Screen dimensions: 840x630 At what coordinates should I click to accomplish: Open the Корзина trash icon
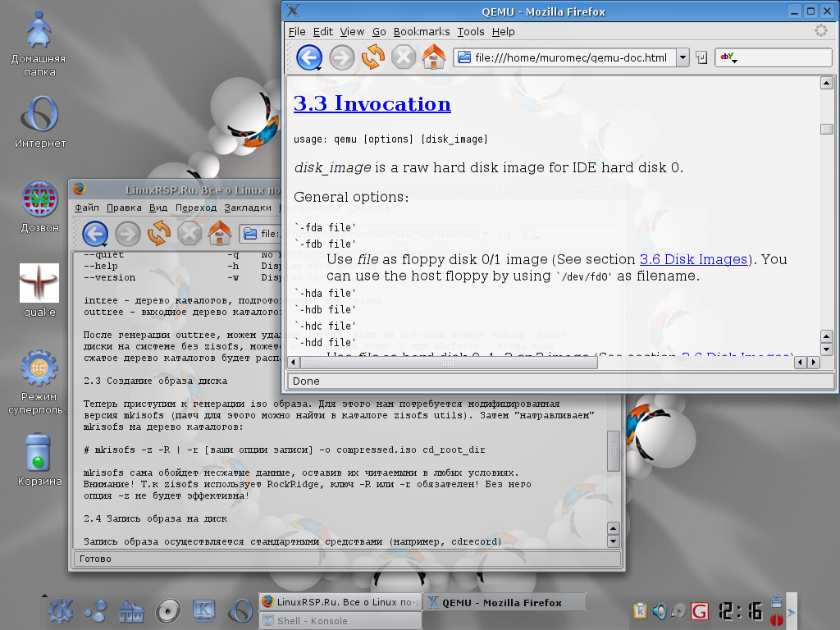39,453
